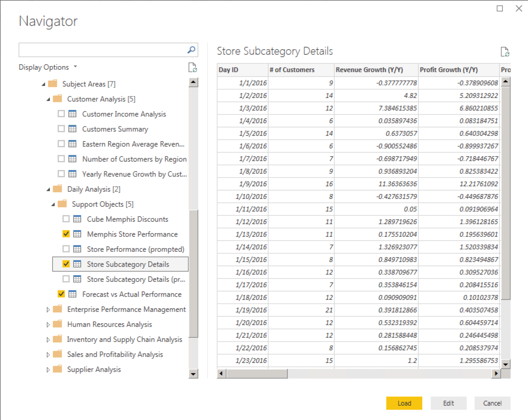Select Number of Customers by Region item
The image size is (528, 420).
click(x=134, y=159)
